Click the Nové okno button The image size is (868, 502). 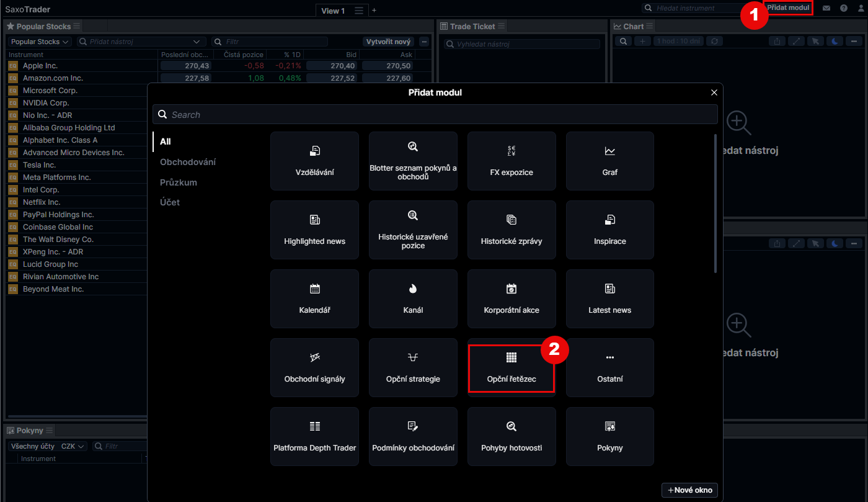tap(689, 490)
